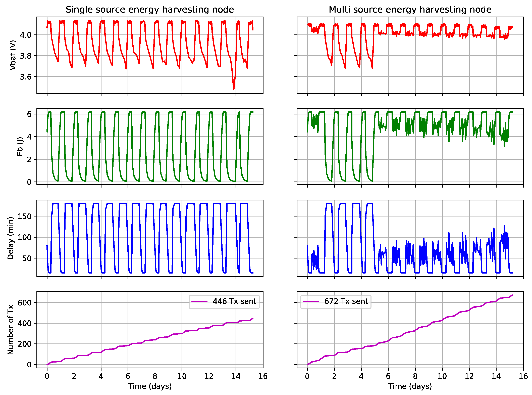Click the 3.6 tick label on Vbat axis

(26, 77)
